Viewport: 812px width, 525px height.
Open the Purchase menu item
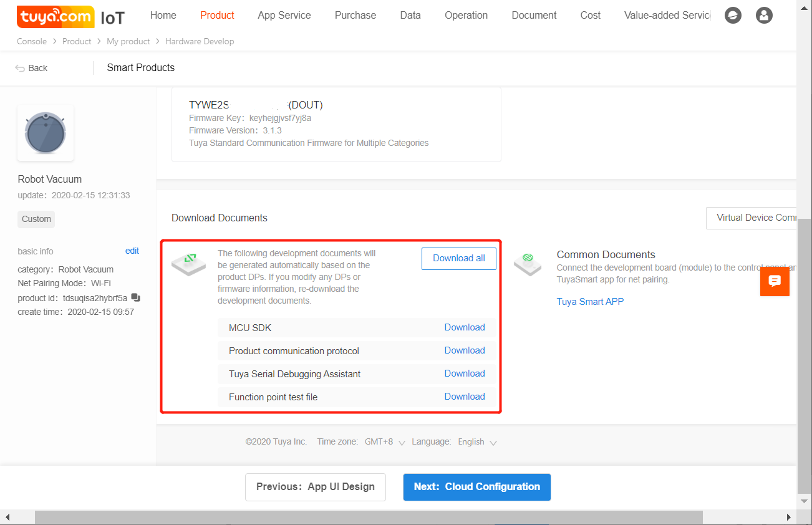pos(355,16)
